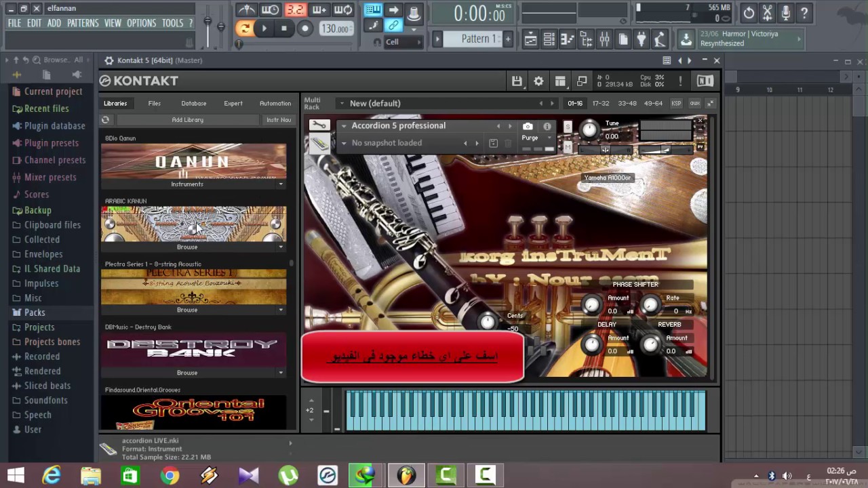This screenshot has width=868, height=488.
Task: Open Google Chrome from the taskbar
Action: coord(170,476)
